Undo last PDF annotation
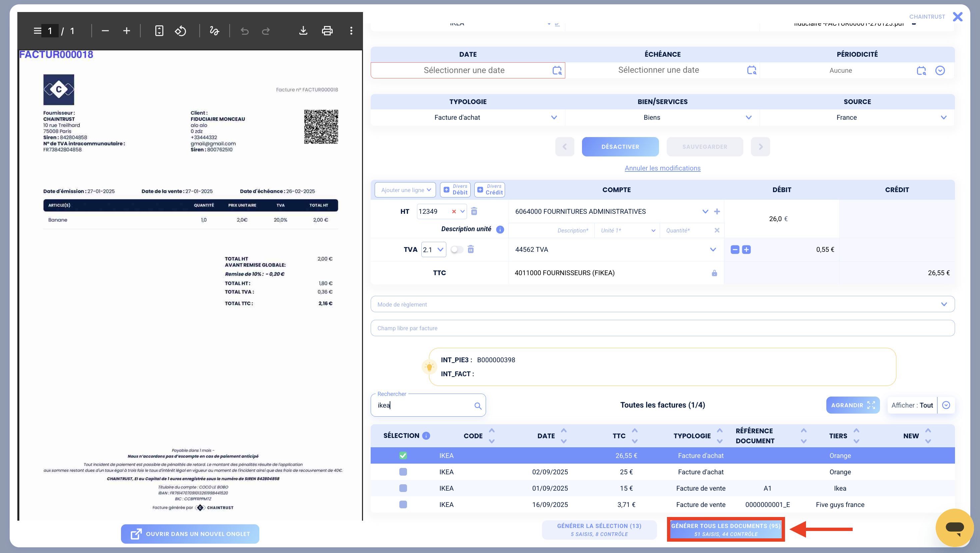The width and height of the screenshot is (980, 553). [245, 31]
